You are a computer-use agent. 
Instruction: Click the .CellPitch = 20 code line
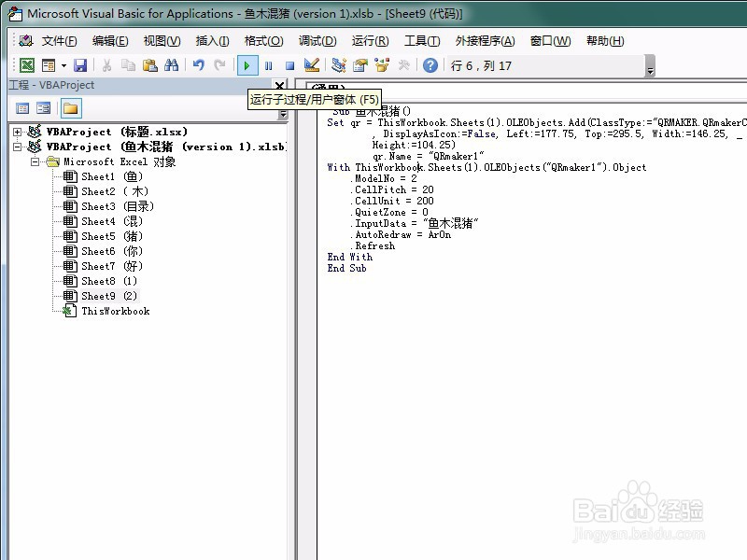click(392, 189)
